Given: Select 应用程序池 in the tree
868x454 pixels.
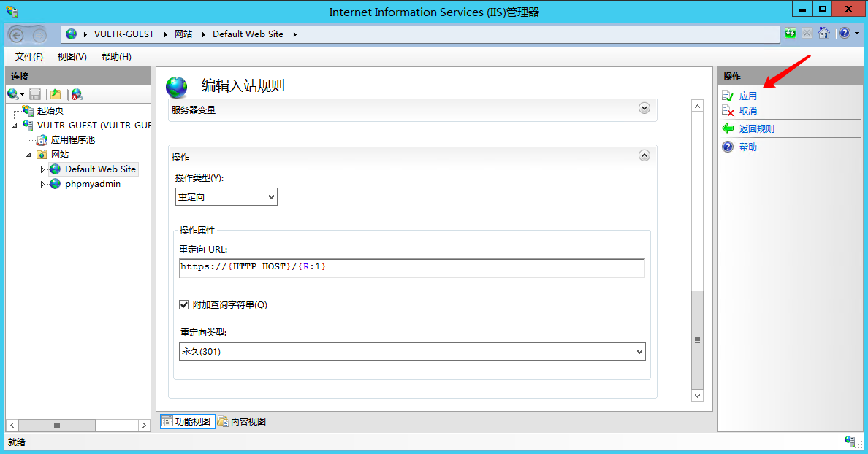Looking at the screenshot, I should tap(73, 140).
